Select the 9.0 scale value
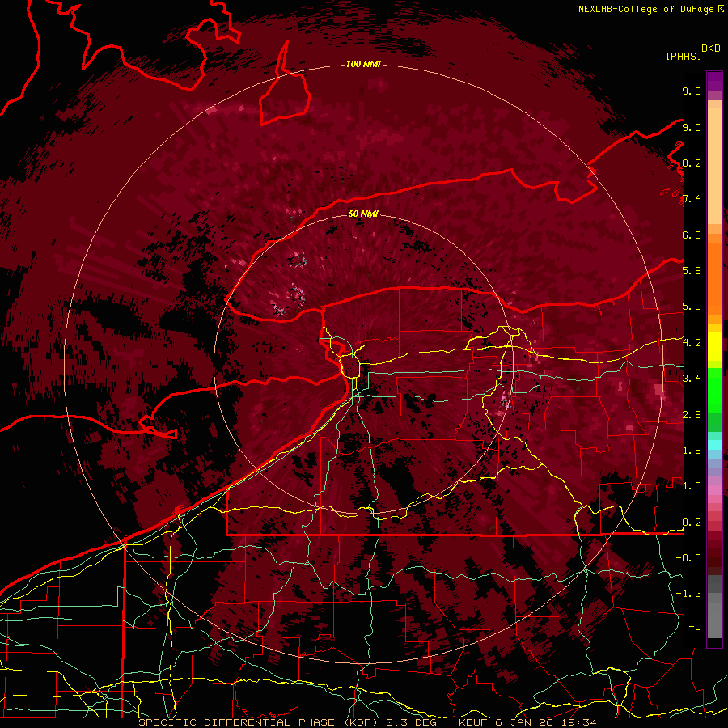Viewport: 728px width, 728px height. pyautogui.click(x=692, y=127)
